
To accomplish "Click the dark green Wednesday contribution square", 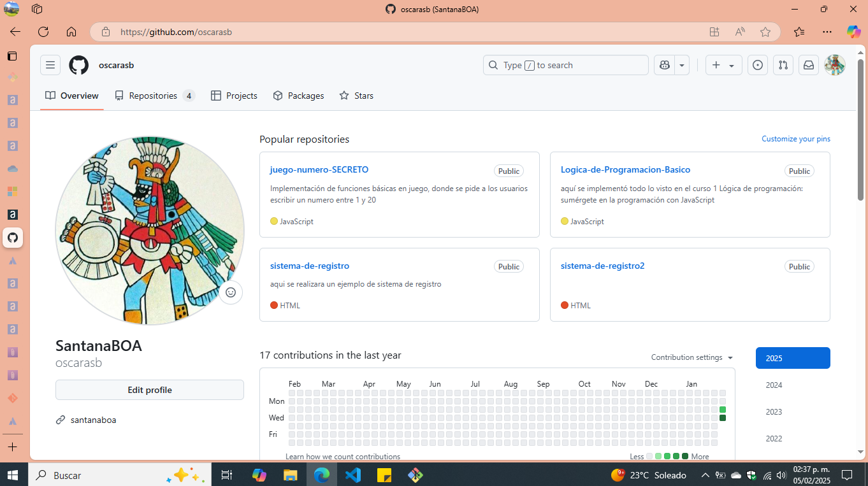I will click(723, 418).
